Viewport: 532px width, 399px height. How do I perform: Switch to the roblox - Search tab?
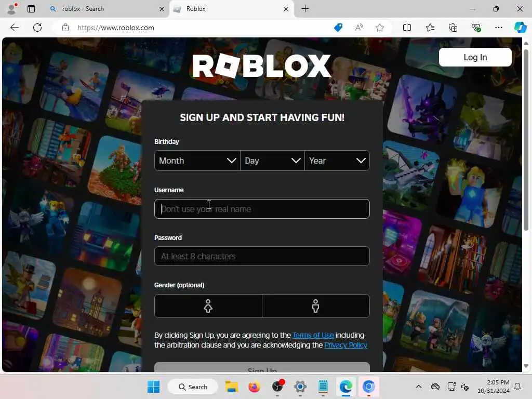107,9
